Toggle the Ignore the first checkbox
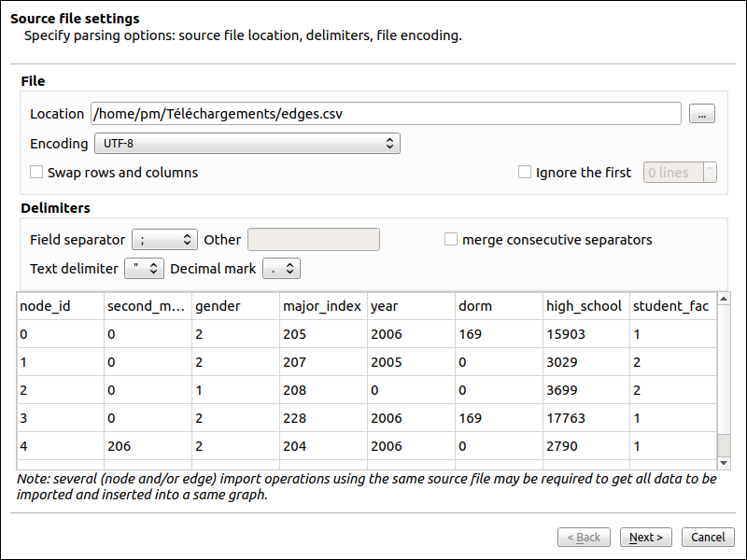The image size is (747, 560). pyautogui.click(x=525, y=173)
